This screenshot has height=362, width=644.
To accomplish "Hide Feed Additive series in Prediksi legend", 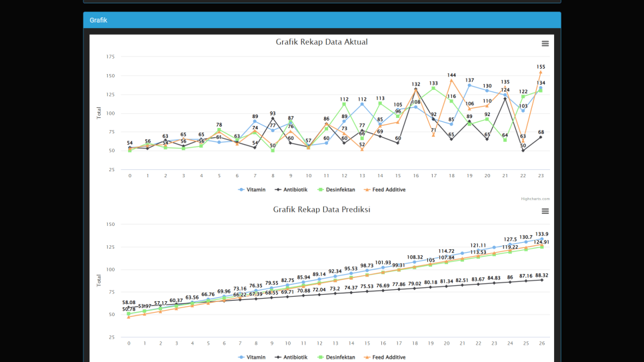I will pyautogui.click(x=385, y=357).
